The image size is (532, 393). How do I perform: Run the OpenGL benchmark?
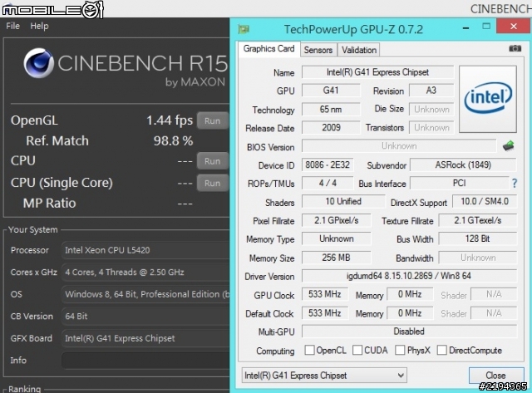213,120
